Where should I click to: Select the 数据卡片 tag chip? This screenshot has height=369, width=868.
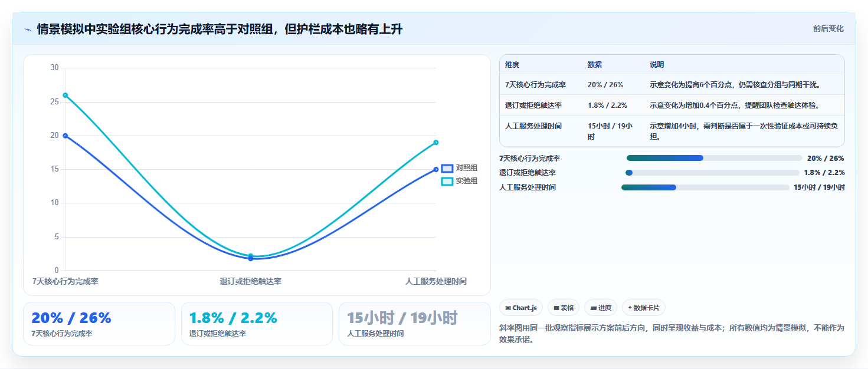[x=644, y=308]
